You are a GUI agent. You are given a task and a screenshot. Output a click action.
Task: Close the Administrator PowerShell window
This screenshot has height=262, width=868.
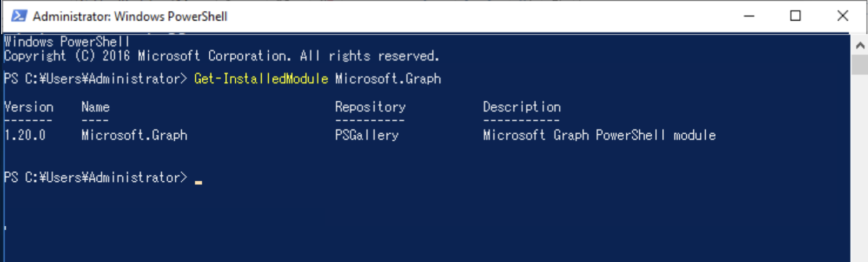842,16
